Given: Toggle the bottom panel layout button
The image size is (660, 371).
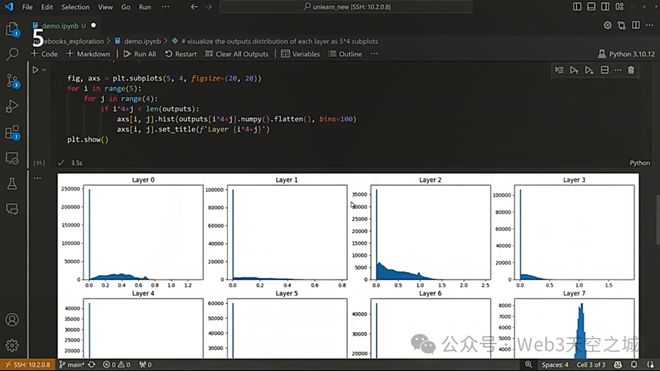Looking at the screenshot, I should click(x=591, y=7).
